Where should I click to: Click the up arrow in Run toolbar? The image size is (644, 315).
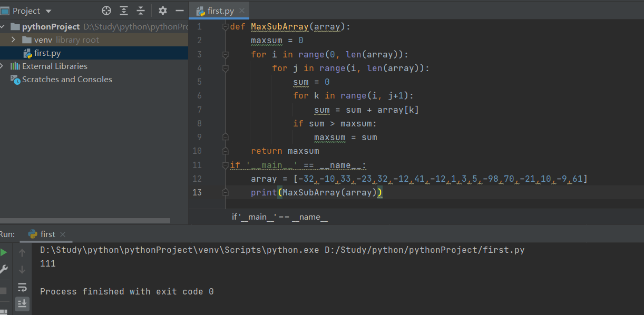(x=22, y=253)
